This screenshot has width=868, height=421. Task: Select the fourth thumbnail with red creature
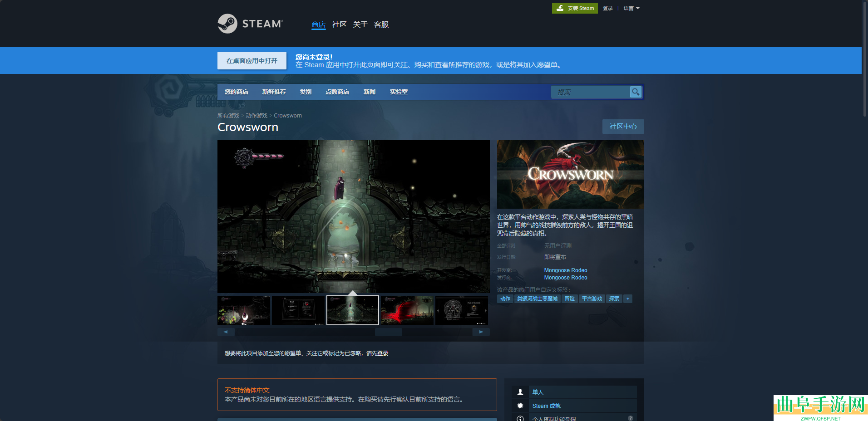tap(407, 310)
